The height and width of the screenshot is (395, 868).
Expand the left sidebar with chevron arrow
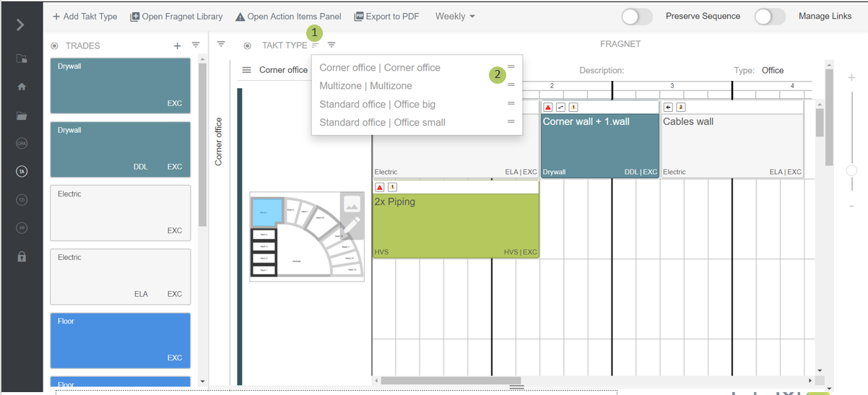tap(20, 25)
